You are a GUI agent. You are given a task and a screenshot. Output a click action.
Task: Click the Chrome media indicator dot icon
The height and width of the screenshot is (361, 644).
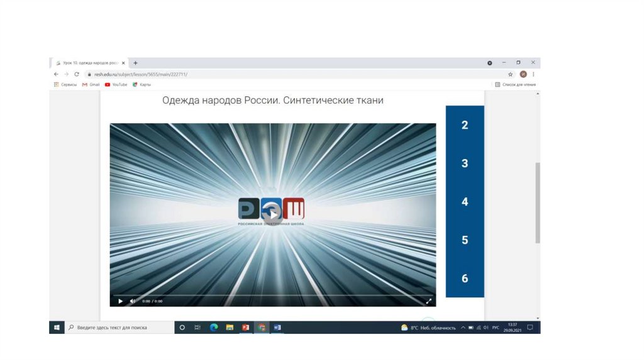coord(489,63)
